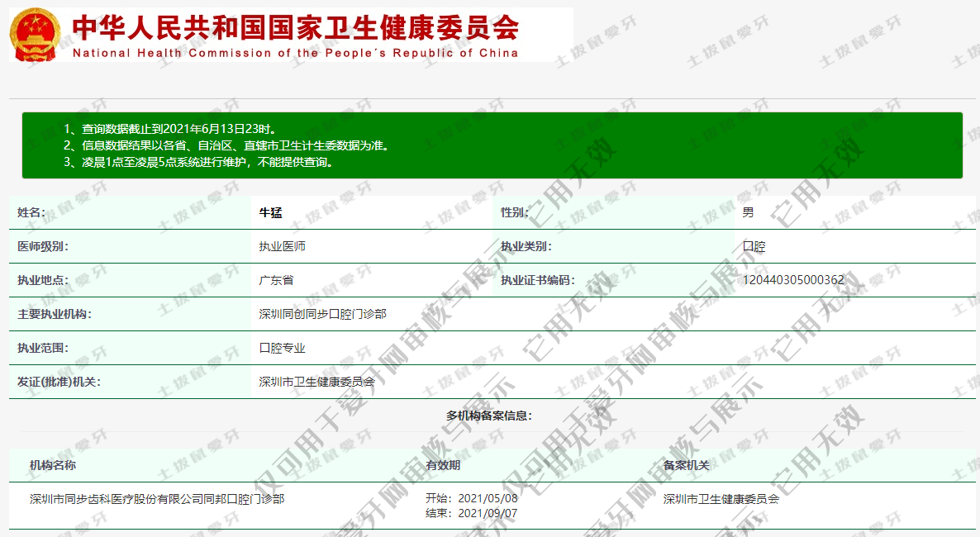Click the 同邦口腔门诊部 institution entry in table
This screenshot has width=980, height=537.
157,499
